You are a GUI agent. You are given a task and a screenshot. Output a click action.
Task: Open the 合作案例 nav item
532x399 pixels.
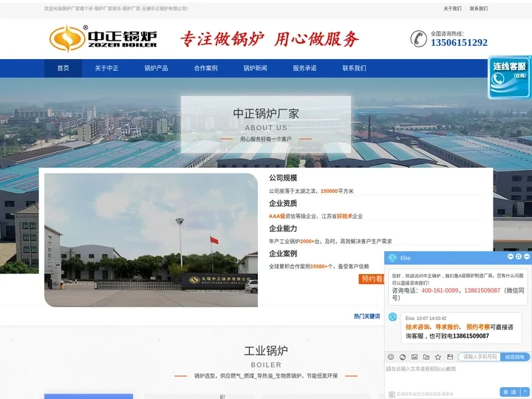click(205, 68)
